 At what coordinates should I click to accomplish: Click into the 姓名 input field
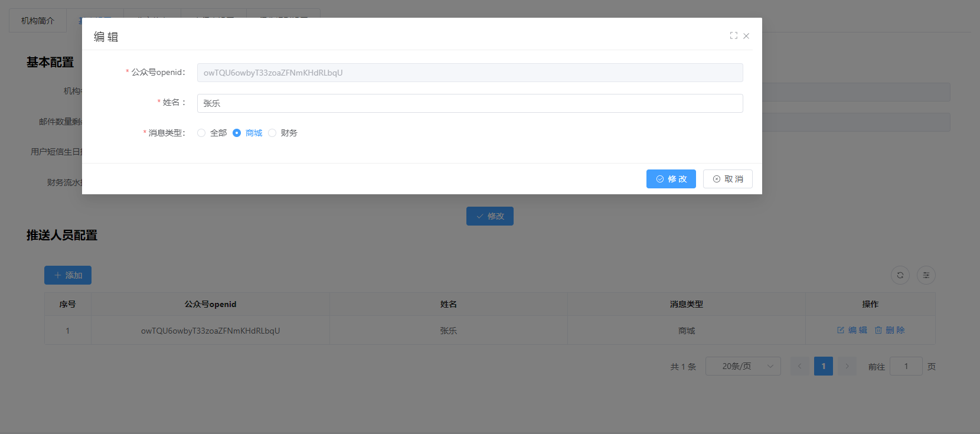click(469, 103)
